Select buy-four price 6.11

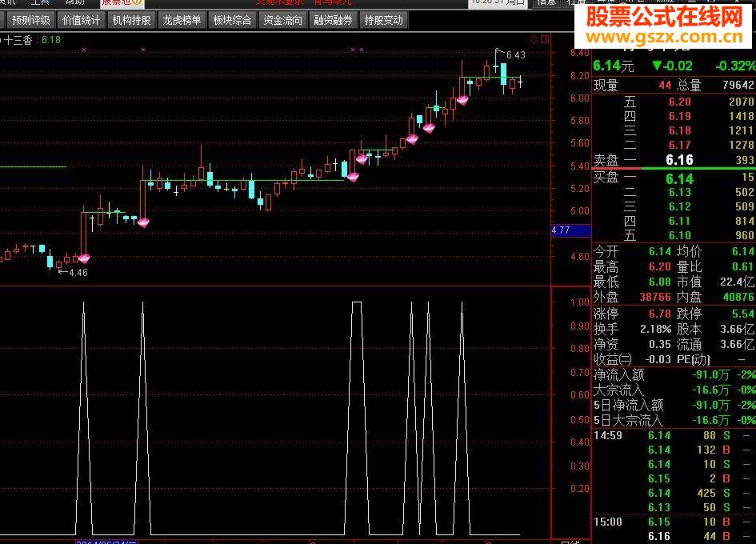pos(680,222)
